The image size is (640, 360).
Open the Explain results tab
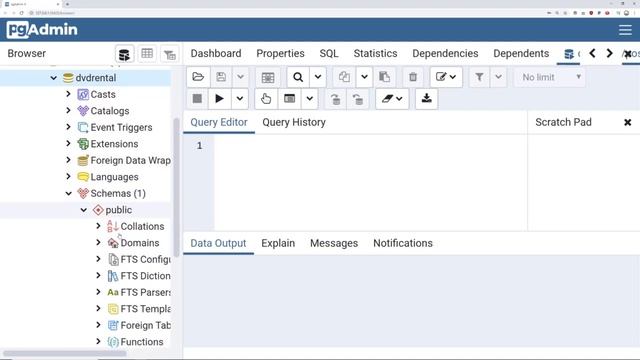point(278,243)
